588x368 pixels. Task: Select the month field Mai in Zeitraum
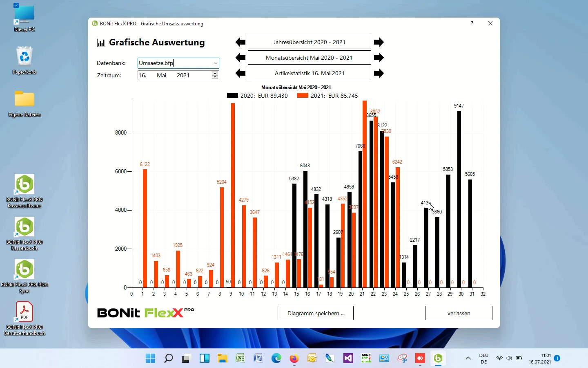pyautogui.click(x=162, y=75)
